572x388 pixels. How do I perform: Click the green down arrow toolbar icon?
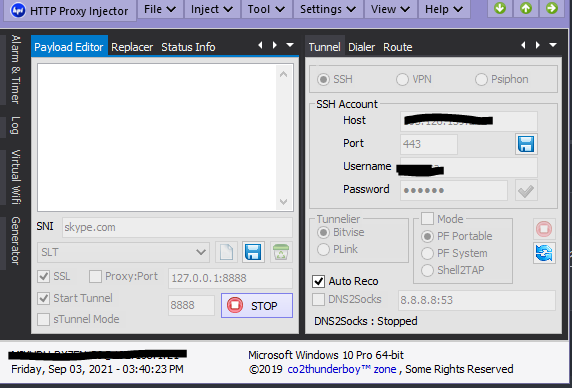pos(500,8)
